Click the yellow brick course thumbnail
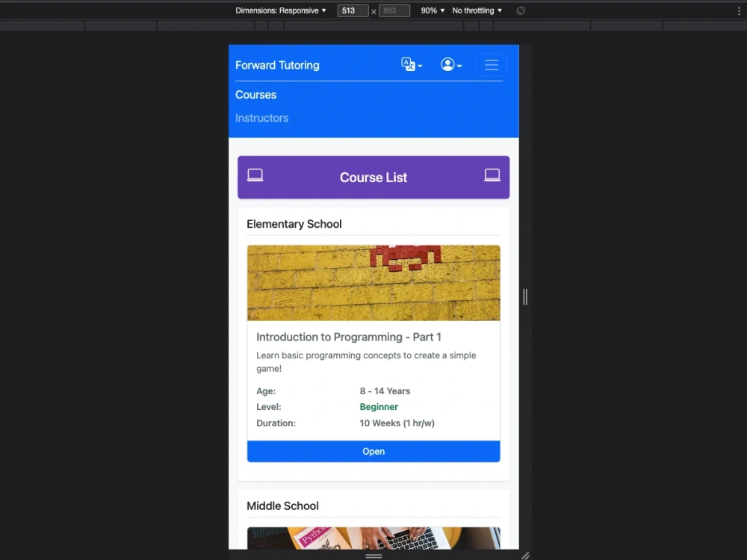Screen dimensions: 747x560 373,283
